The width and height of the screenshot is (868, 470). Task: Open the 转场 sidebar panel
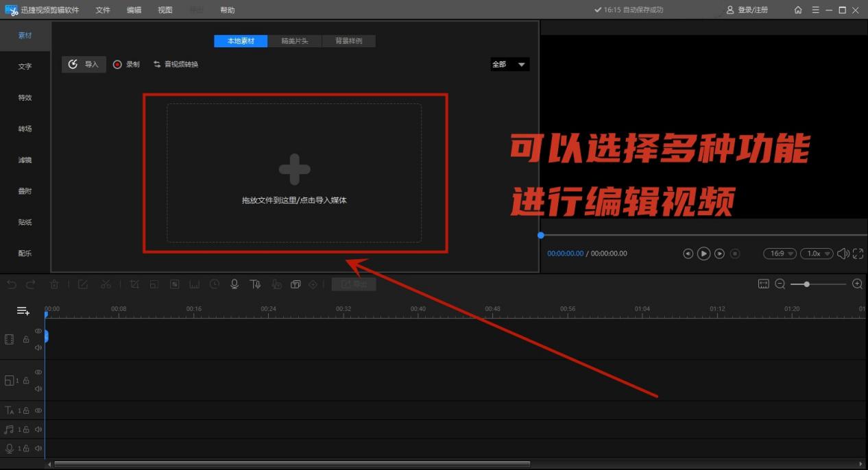[x=25, y=129]
